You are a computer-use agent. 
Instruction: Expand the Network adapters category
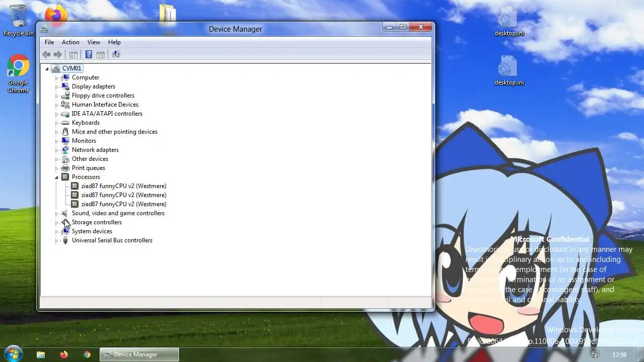[x=56, y=150]
